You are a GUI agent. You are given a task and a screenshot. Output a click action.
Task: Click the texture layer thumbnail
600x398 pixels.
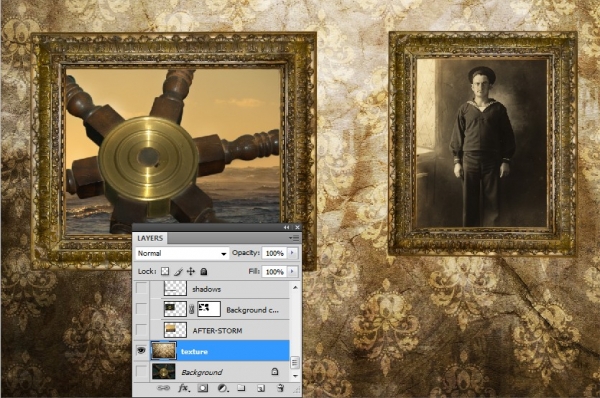coord(164,351)
